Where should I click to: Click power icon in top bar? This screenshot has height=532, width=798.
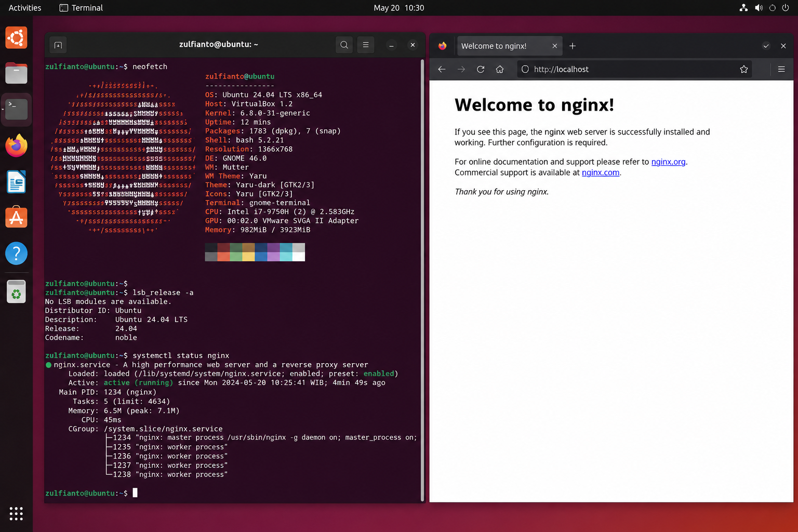pyautogui.click(x=786, y=8)
